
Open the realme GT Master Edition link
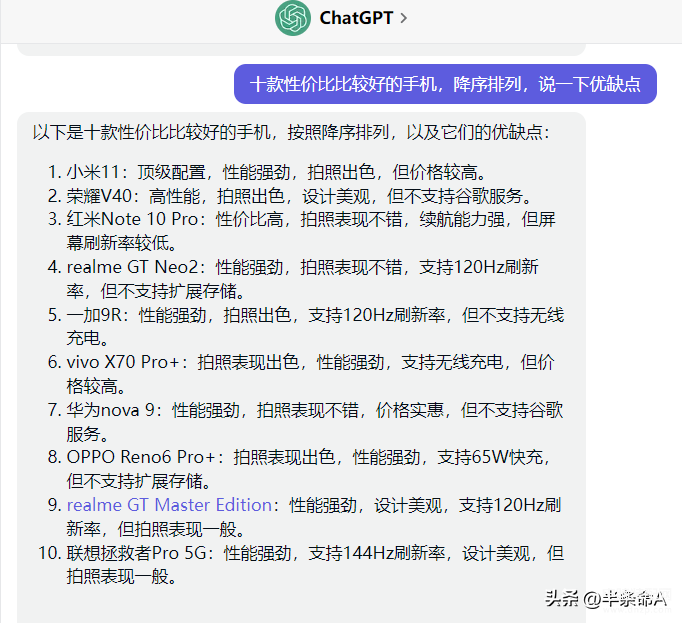(x=169, y=505)
